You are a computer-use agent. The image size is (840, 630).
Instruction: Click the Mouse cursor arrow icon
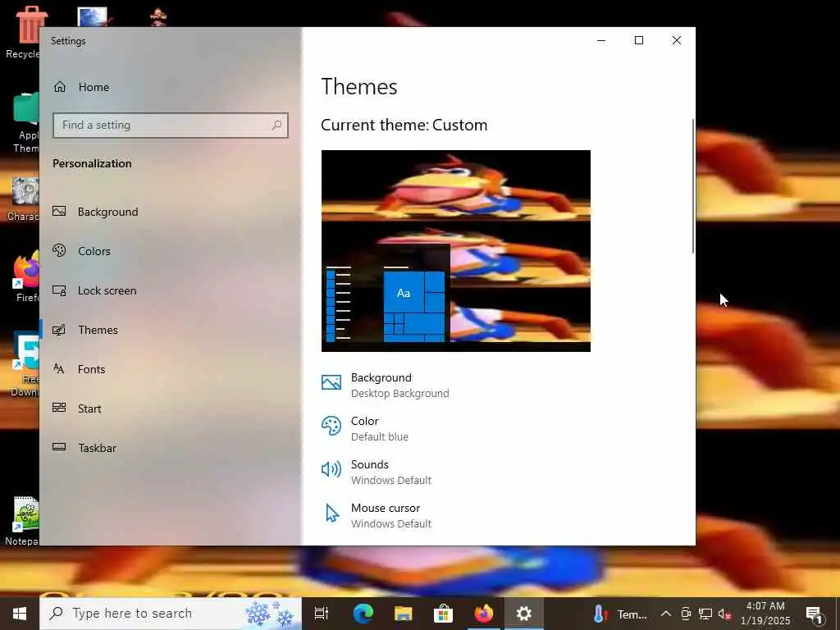[332, 513]
